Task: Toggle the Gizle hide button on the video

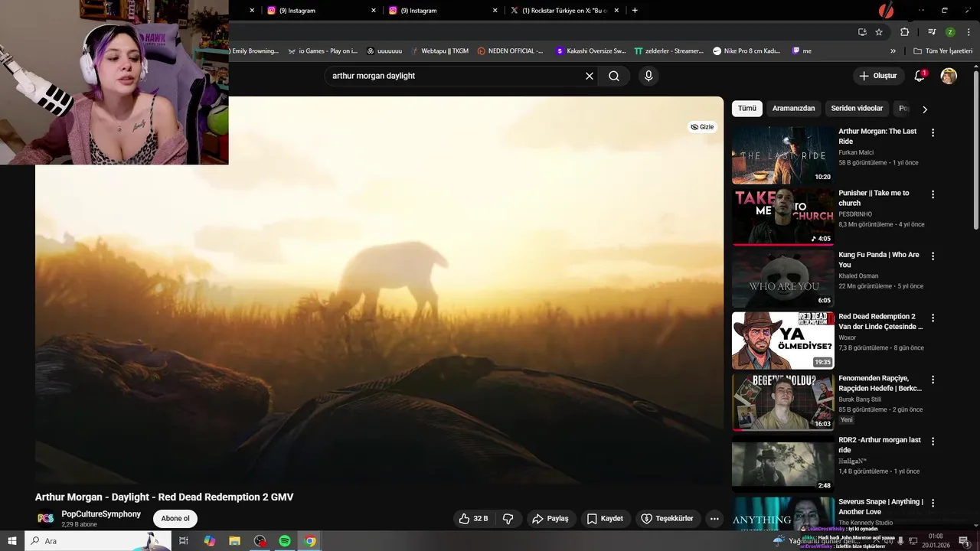Action: tap(702, 127)
